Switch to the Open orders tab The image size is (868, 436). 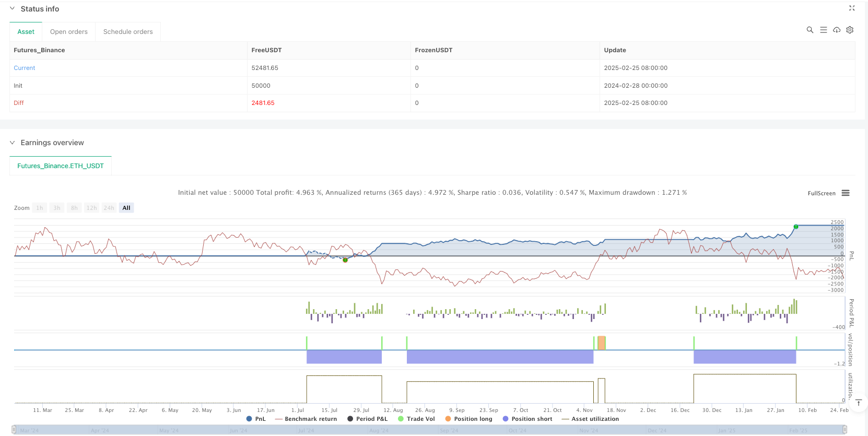click(x=69, y=32)
